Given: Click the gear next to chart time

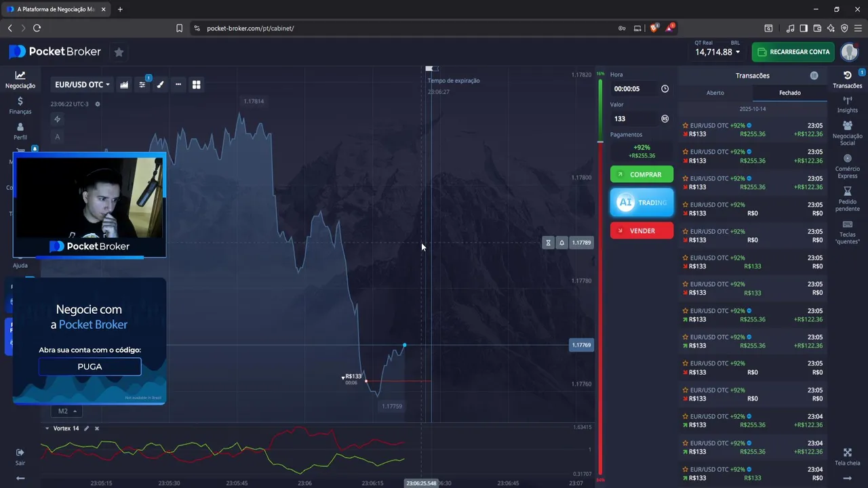Looking at the screenshot, I should (x=98, y=104).
